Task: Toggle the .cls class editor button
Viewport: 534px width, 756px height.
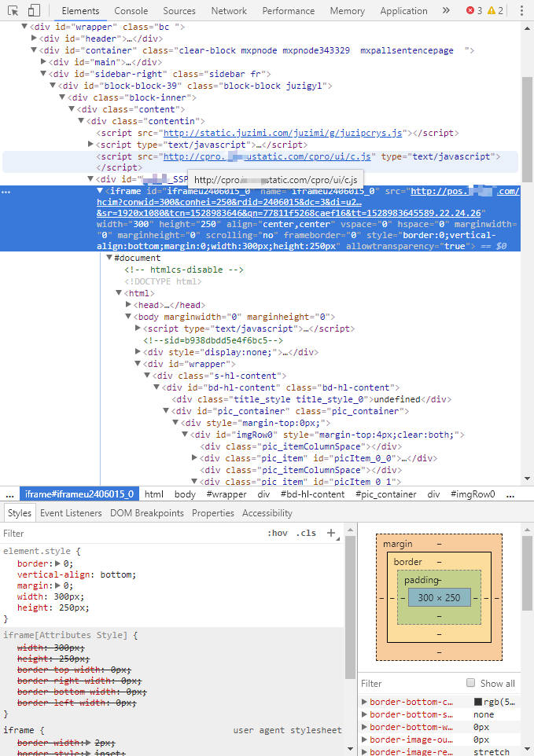Action: [306, 533]
